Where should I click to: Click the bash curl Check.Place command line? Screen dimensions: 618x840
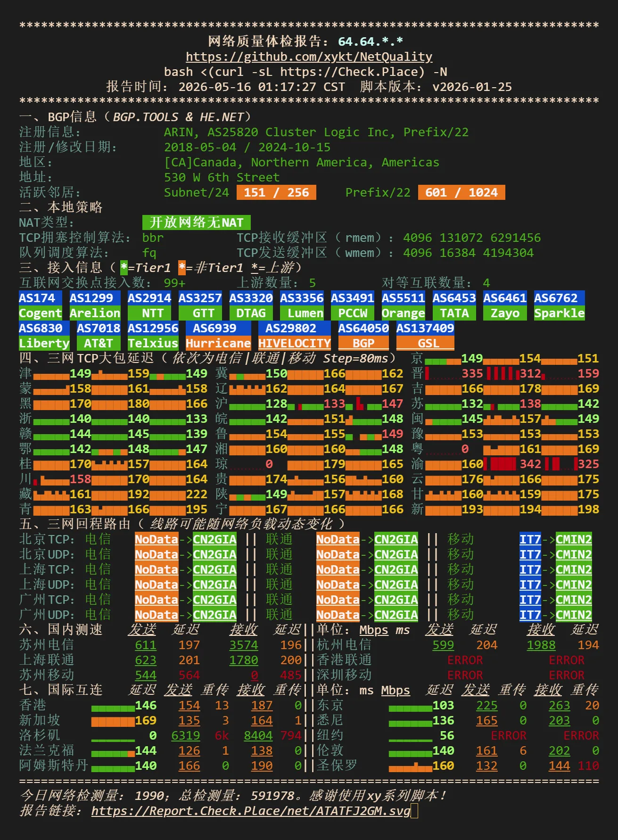[305, 72]
